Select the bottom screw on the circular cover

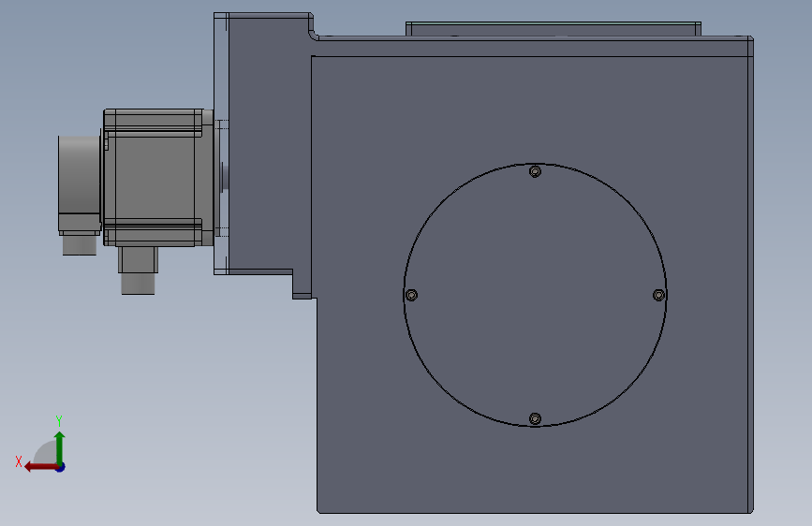(x=536, y=418)
